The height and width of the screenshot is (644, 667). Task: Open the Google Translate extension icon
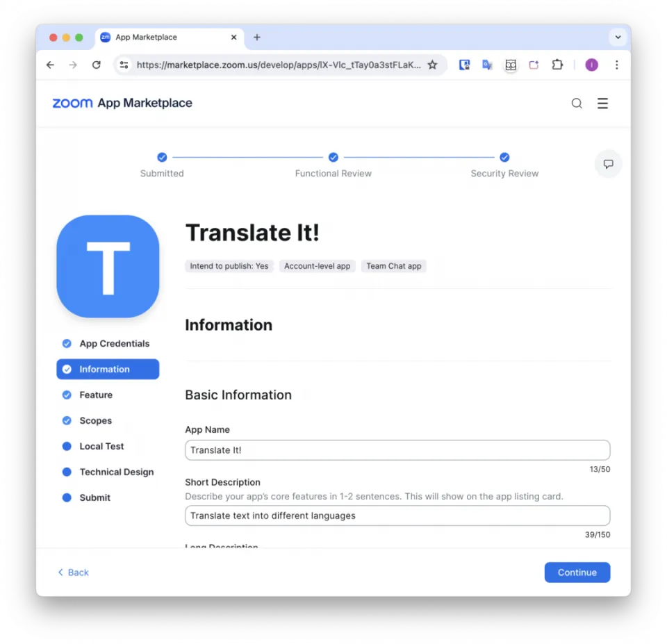click(487, 65)
